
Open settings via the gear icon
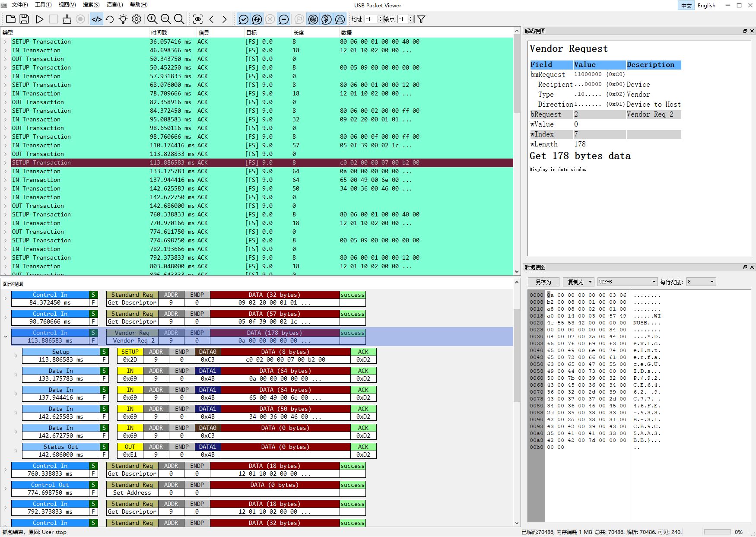tap(137, 19)
